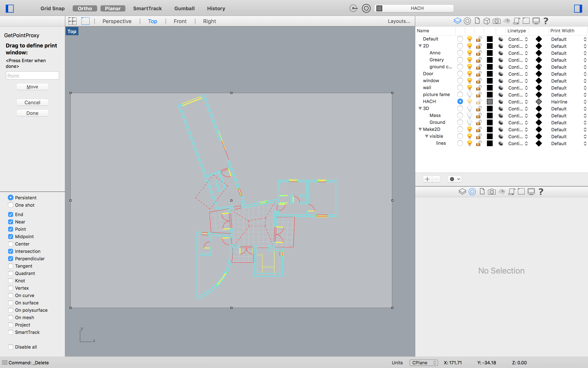The width and height of the screenshot is (588, 368).
Task: Click the HACH print color diamond swatch
Action: pos(539,101)
